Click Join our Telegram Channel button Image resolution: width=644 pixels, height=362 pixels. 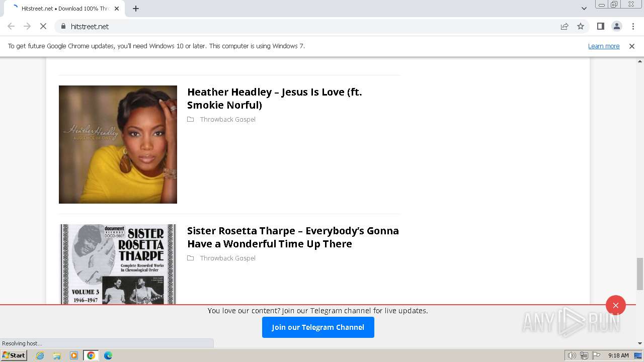pyautogui.click(x=318, y=327)
